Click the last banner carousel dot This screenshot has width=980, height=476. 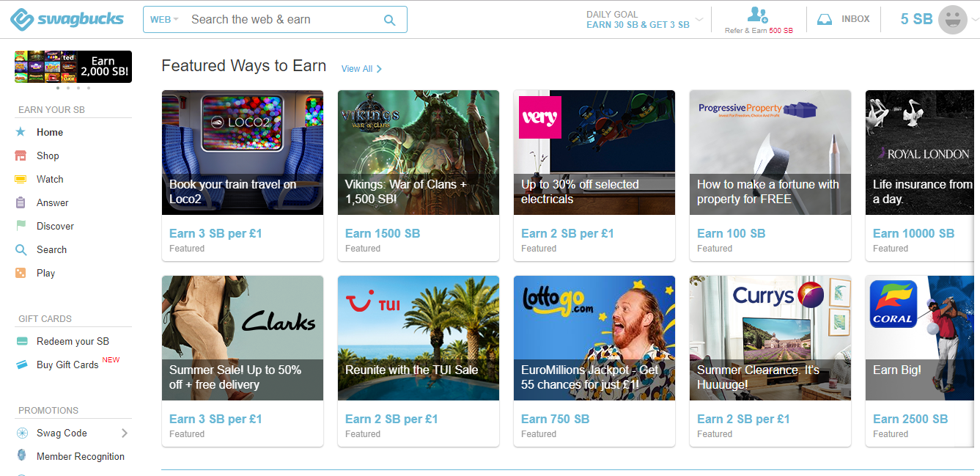(x=89, y=88)
